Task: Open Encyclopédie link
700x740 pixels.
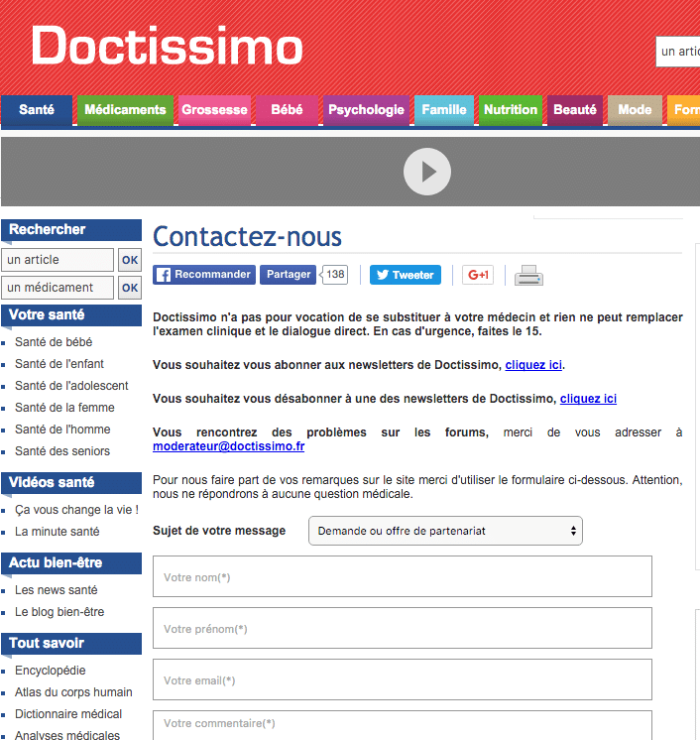Action: point(50,671)
